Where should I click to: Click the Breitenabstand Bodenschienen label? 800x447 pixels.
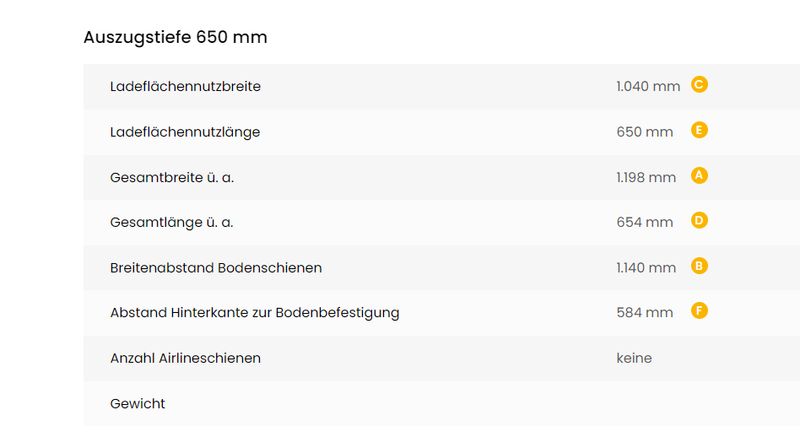click(216, 268)
